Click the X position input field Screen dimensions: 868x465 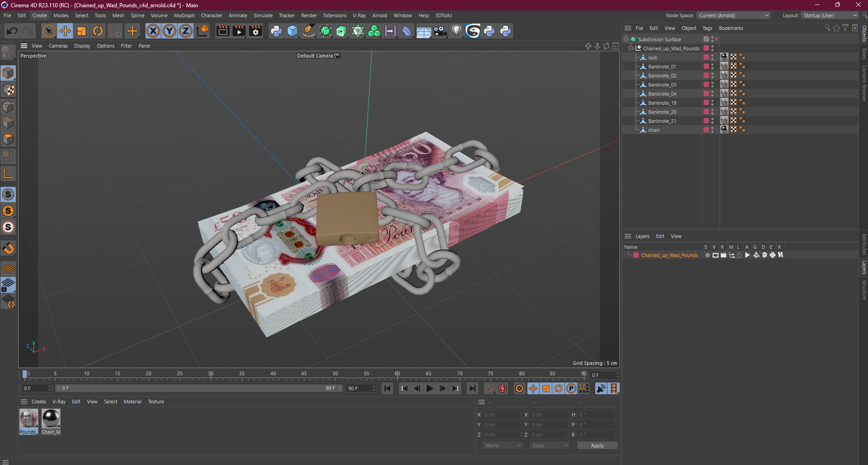502,415
